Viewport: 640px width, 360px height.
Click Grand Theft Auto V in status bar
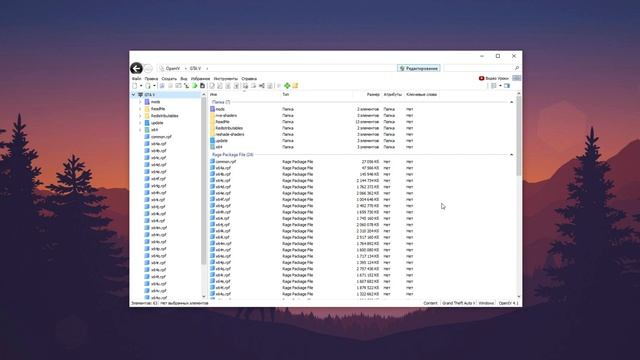tap(458, 303)
